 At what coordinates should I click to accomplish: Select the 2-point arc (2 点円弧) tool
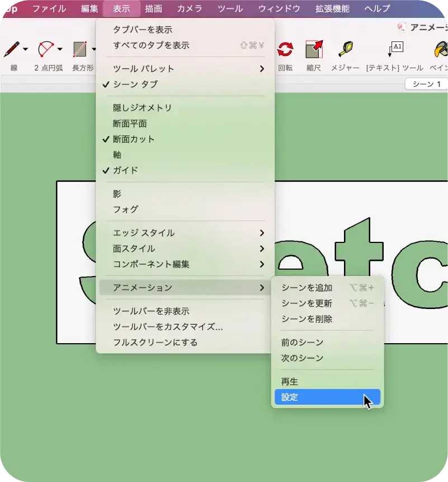click(x=46, y=50)
